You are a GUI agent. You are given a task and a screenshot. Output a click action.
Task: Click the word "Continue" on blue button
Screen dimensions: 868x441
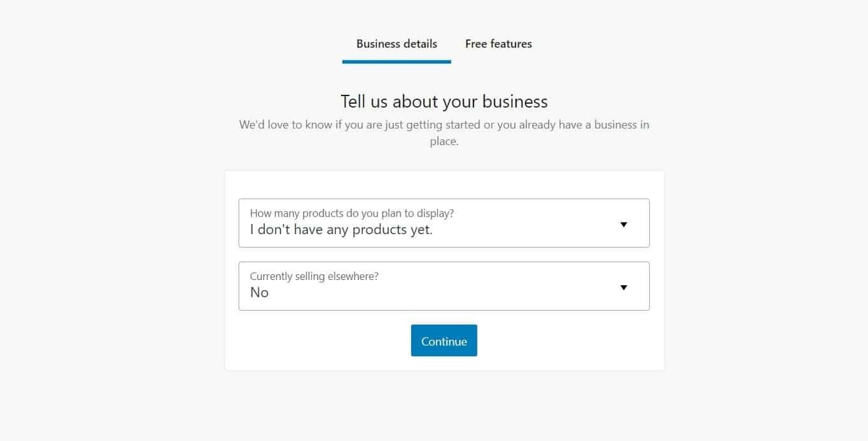pos(444,341)
